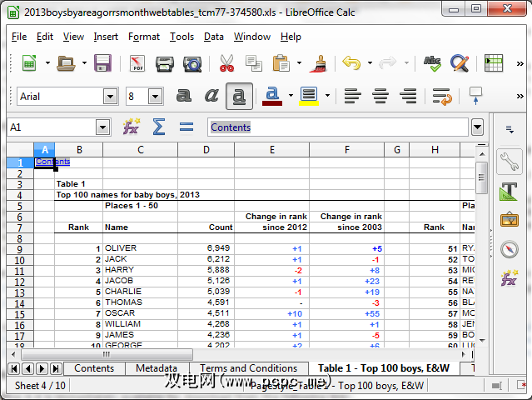Switch to the Metadata sheet tab
Viewport: 532px width, 400px height.
pyautogui.click(x=157, y=368)
